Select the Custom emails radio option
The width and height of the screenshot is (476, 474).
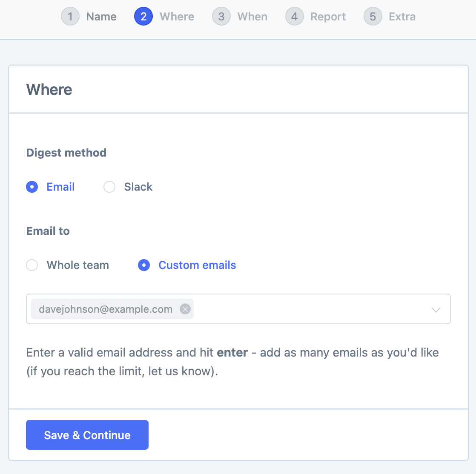click(144, 265)
